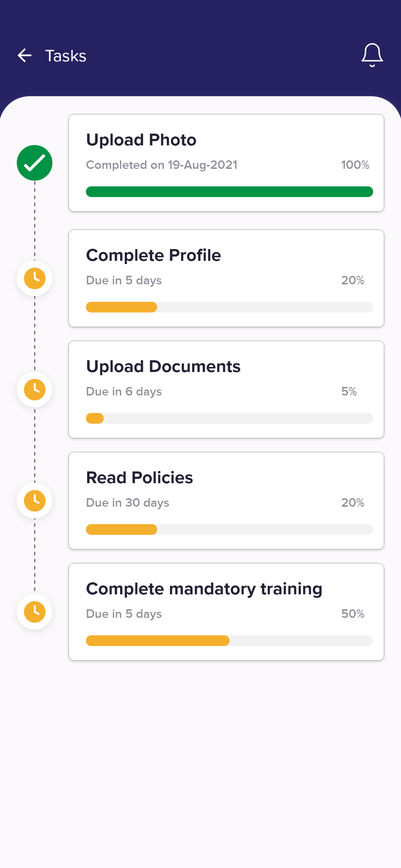Tap clock icon beside mandatory training
This screenshot has width=401, height=868.
(x=35, y=612)
